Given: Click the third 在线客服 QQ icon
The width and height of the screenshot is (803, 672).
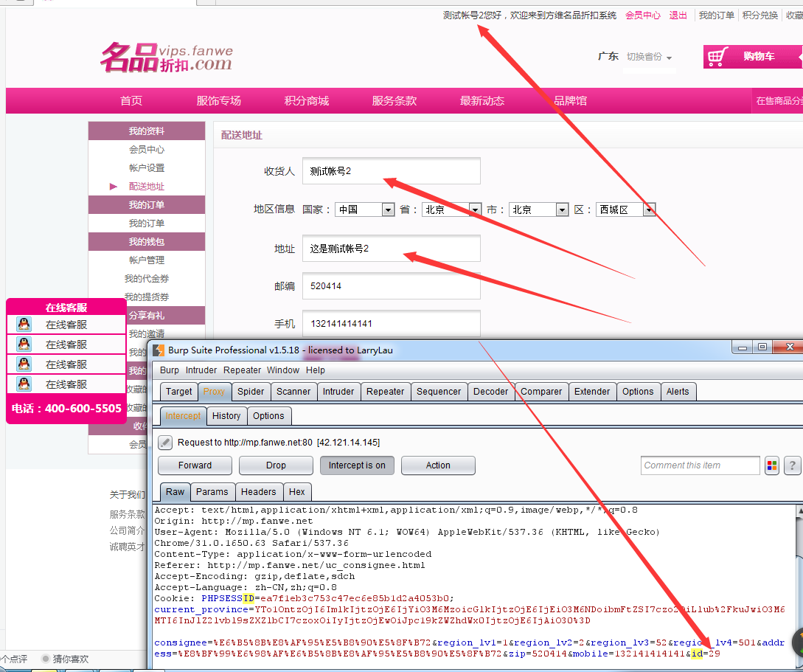Looking at the screenshot, I should [x=24, y=364].
